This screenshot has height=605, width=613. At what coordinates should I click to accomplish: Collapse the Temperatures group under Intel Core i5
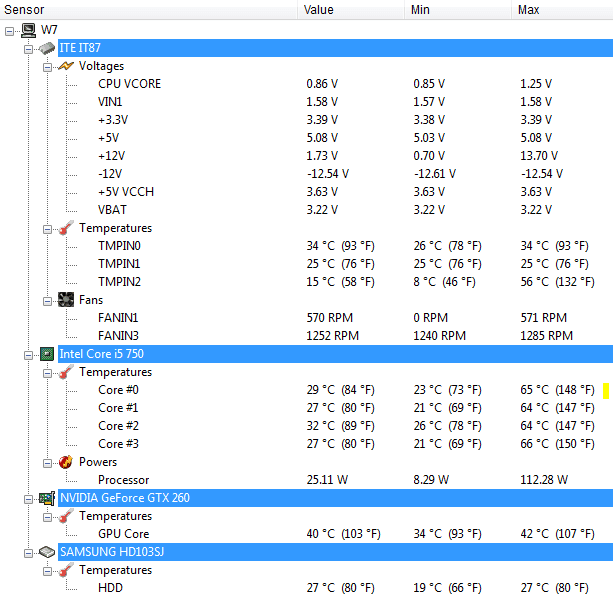point(47,373)
